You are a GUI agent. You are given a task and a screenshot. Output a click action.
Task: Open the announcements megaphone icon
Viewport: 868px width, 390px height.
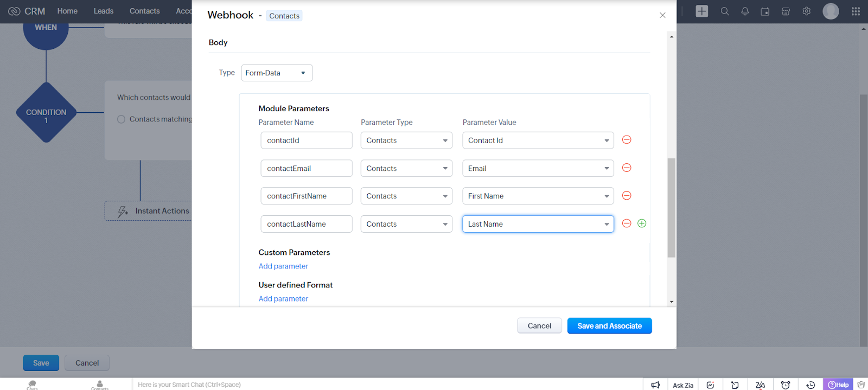(655, 385)
